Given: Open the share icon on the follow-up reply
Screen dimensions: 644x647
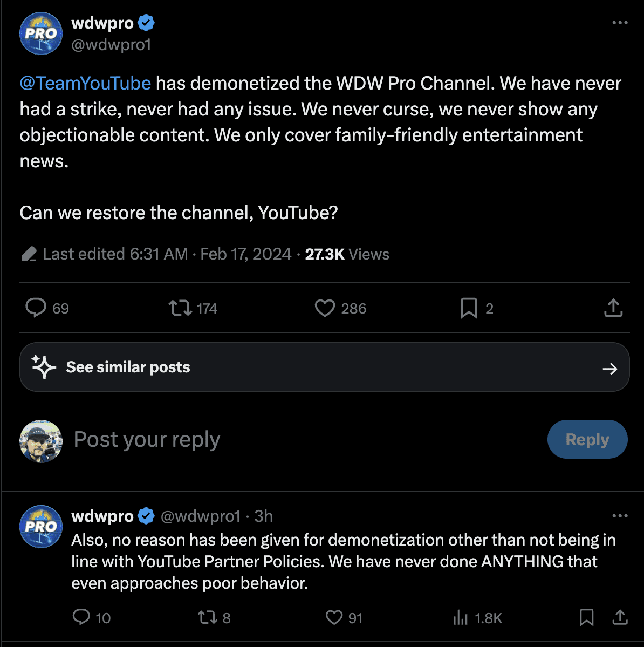Looking at the screenshot, I should (x=619, y=618).
